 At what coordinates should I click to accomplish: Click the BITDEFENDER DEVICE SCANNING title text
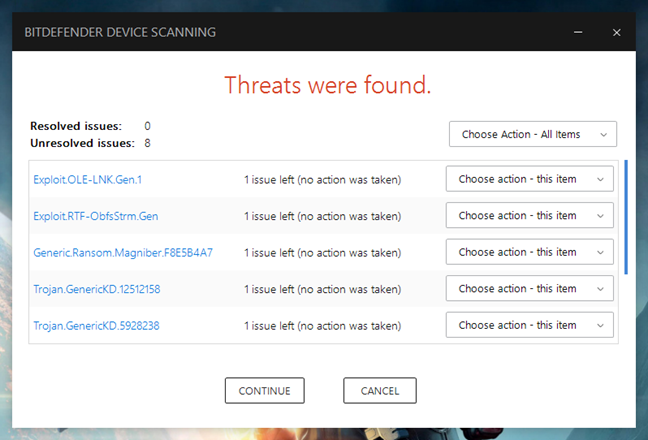click(120, 32)
